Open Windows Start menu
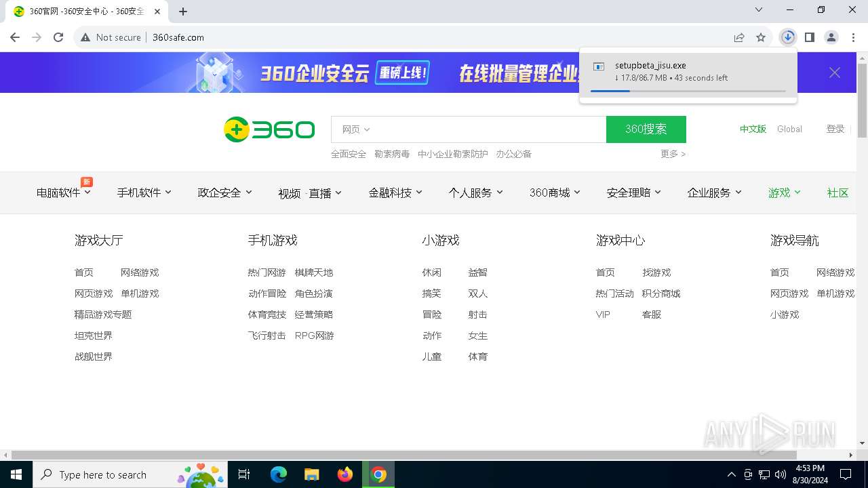868x488 pixels. pos(16,474)
